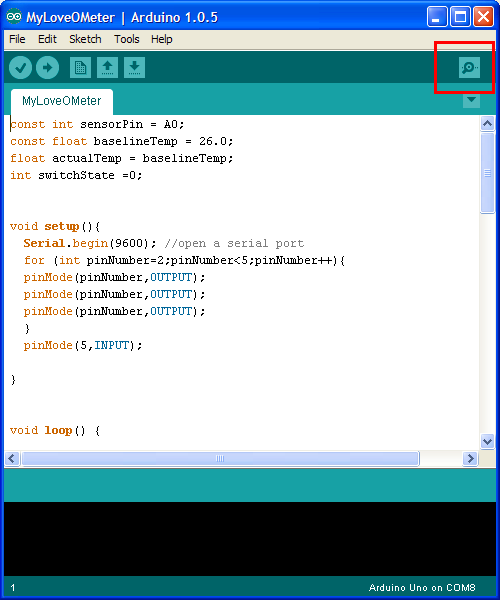This screenshot has height=600, width=500.
Task: Click the horizontal scrollbar thumb
Action: (220, 458)
